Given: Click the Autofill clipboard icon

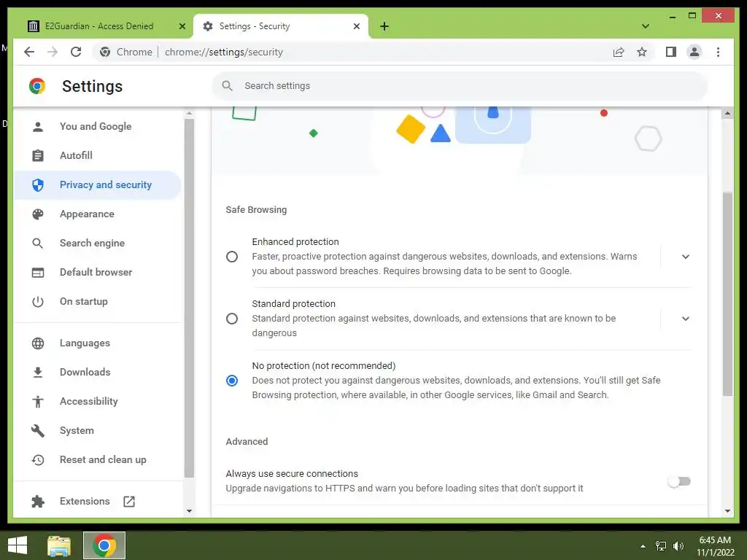Looking at the screenshot, I should [38, 155].
